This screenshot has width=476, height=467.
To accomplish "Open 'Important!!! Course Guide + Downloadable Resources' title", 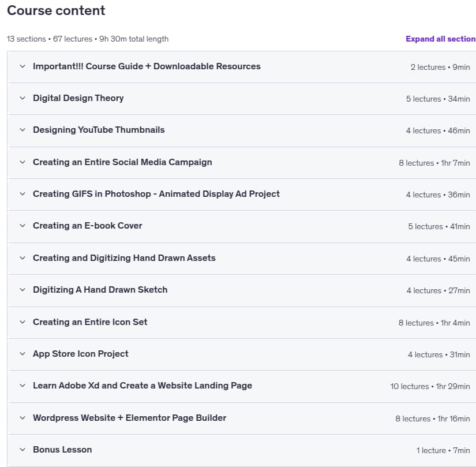I will (x=147, y=66).
